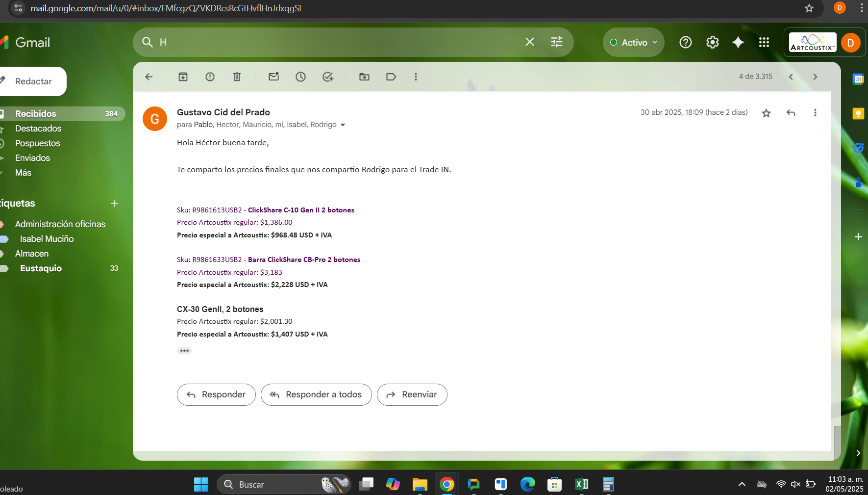Click the Gmail logo
Image resolution: width=868 pixels, height=495 pixels.
pos(25,43)
